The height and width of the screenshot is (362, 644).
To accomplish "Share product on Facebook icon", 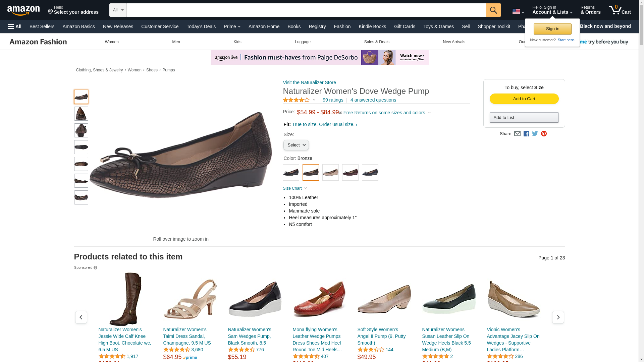I will point(526,134).
